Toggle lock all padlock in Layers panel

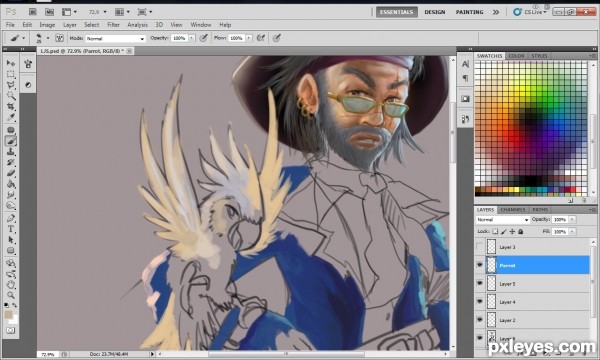521,231
